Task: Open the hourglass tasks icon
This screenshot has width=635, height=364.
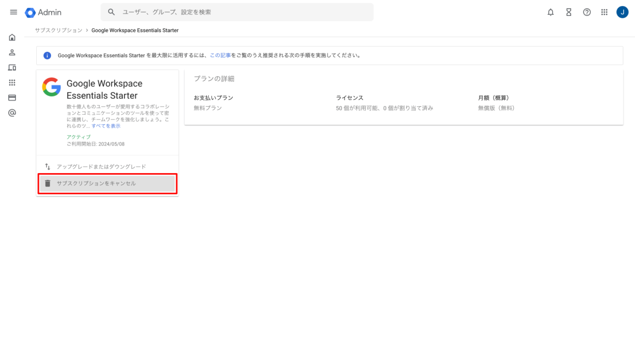Action: click(x=569, y=12)
